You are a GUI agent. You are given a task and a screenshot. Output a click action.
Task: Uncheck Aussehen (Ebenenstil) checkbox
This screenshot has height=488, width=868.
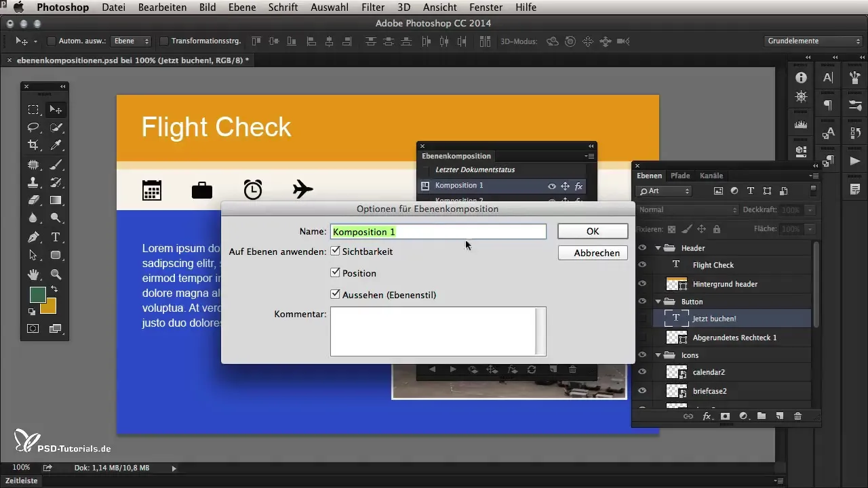(x=335, y=295)
